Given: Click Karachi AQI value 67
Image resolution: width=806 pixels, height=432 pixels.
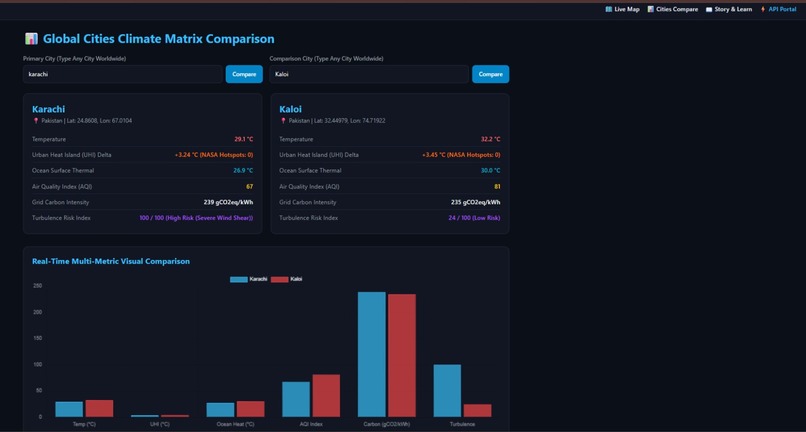Looking at the screenshot, I should click(x=250, y=187).
